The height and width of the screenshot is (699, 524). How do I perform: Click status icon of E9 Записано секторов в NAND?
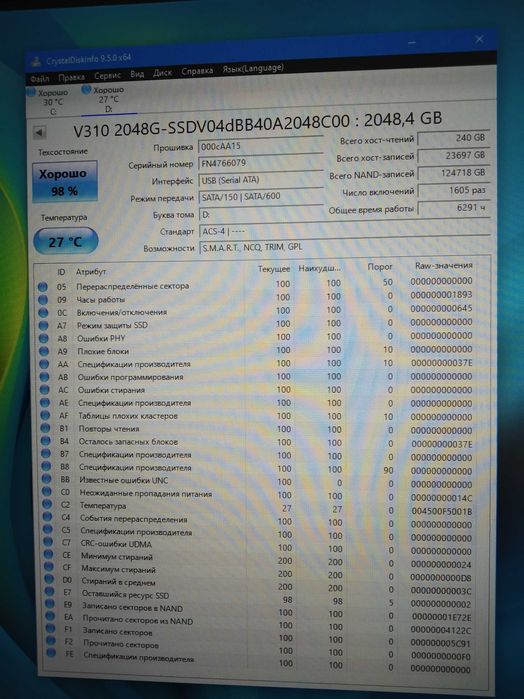50,605
